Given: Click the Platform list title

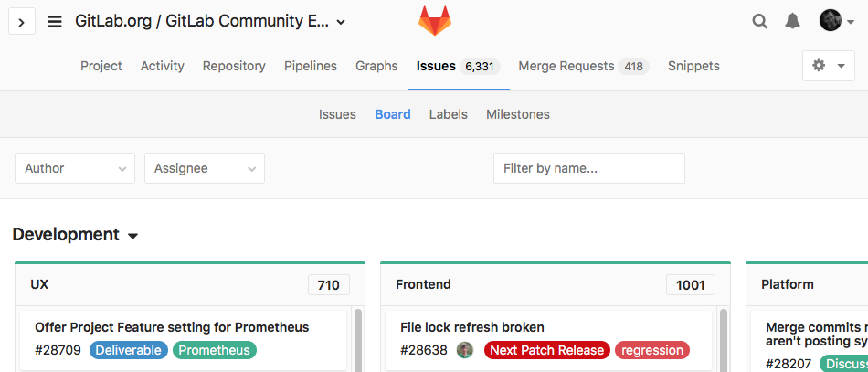Looking at the screenshot, I should tap(788, 284).
